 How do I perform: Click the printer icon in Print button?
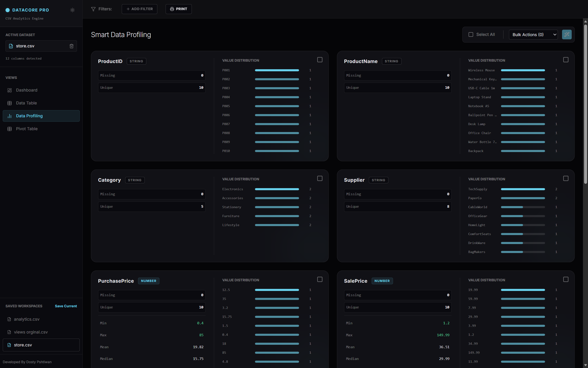172,9
